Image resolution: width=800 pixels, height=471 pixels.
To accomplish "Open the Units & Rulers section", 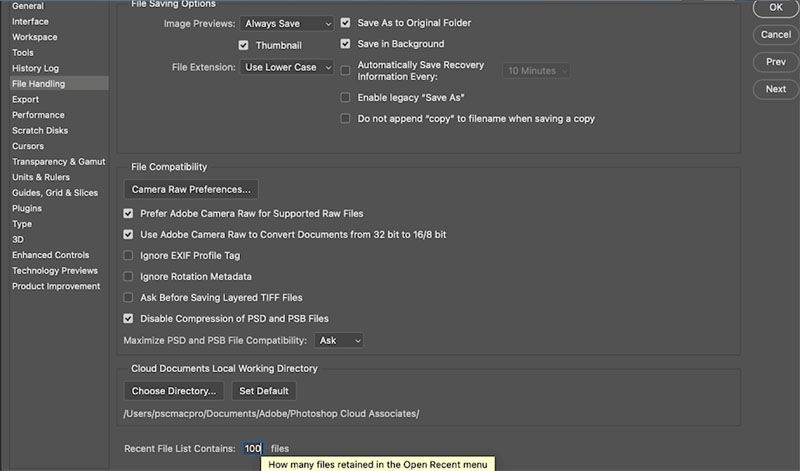I will click(x=41, y=177).
